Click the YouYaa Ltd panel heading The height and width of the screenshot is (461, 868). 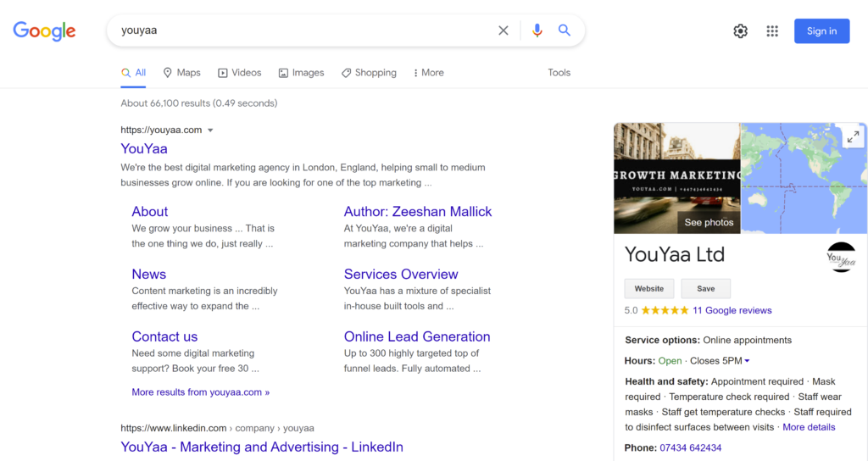tap(674, 254)
